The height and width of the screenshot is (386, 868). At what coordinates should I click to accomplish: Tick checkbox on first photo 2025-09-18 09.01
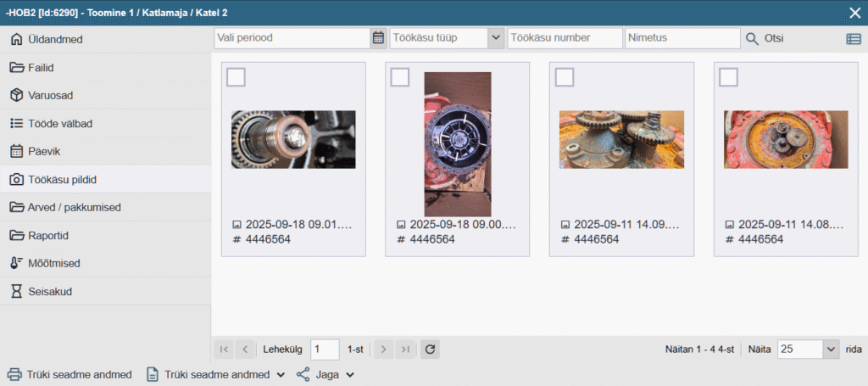click(x=236, y=77)
